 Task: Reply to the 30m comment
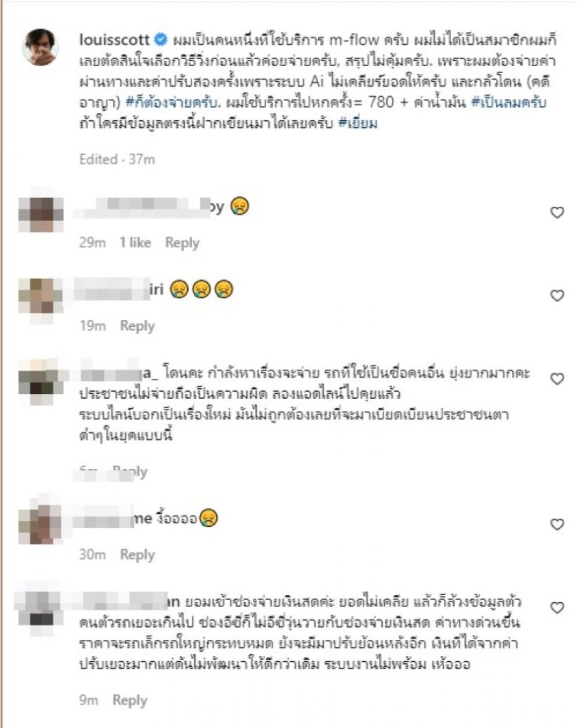tap(137, 554)
